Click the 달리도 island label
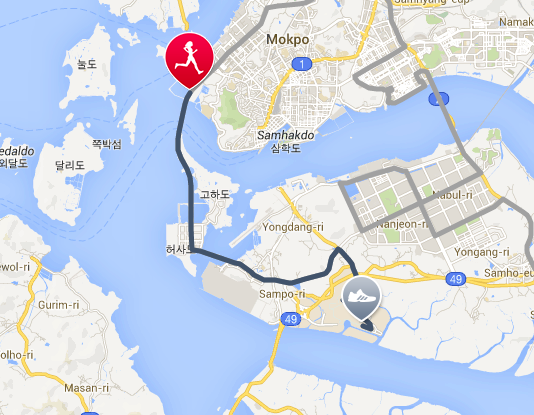Viewport: 534px width, 415px height. click(70, 165)
